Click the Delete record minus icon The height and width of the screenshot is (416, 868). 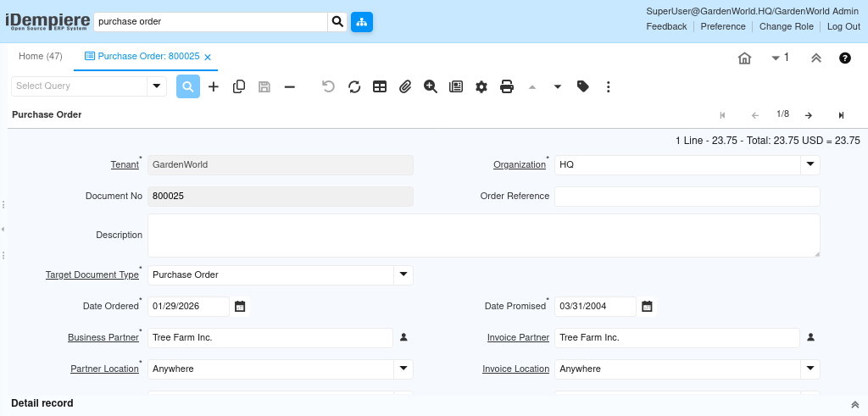point(290,86)
